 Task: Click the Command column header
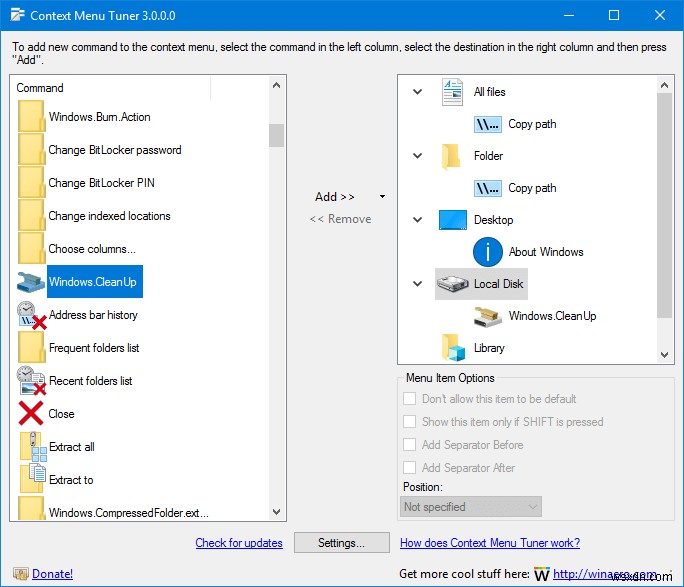tap(113, 88)
